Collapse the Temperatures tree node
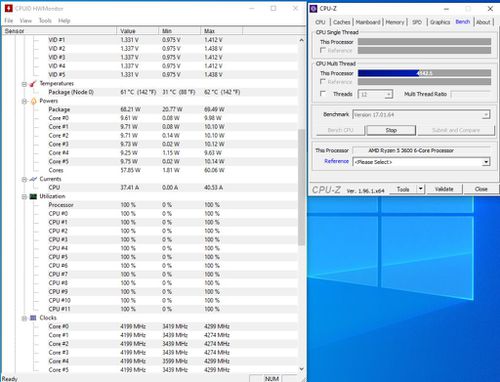This screenshot has width=500, height=382. (x=24, y=84)
